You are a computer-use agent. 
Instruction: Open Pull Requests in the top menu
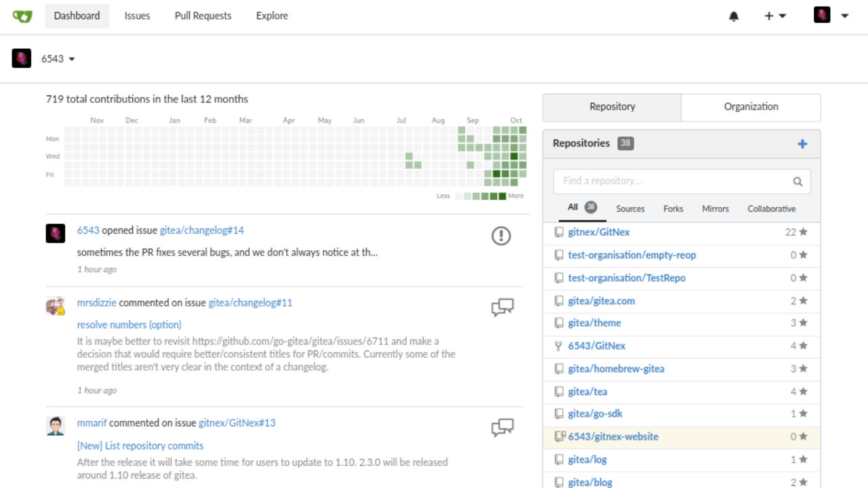tap(203, 16)
